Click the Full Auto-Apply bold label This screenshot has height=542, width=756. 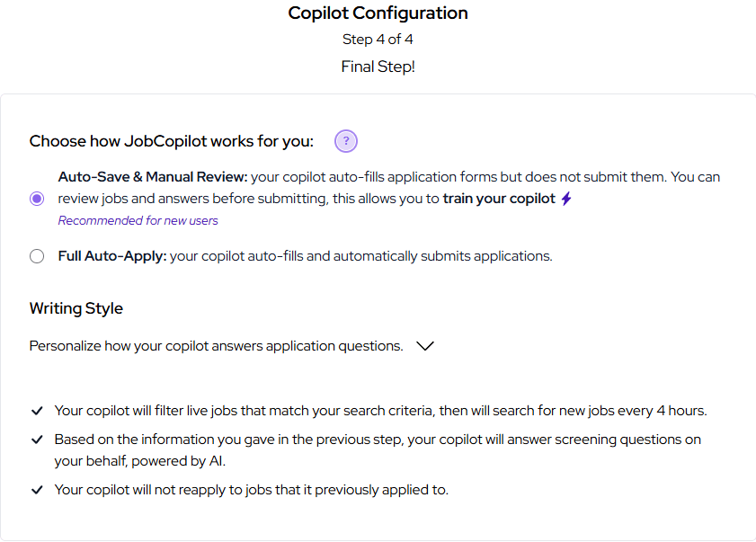111,256
